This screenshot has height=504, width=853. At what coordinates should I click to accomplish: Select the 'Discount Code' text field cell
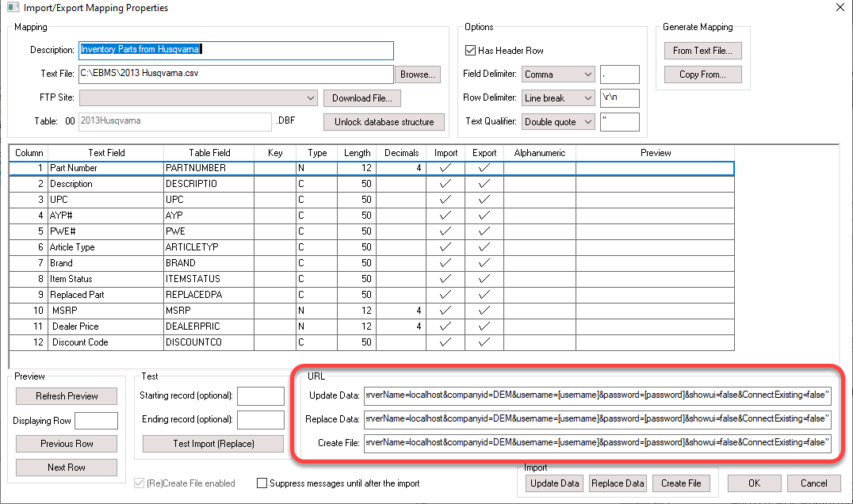tap(105, 342)
